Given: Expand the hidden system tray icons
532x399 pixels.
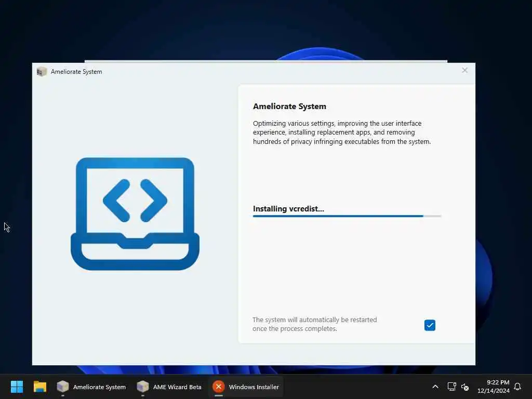Looking at the screenshot, I should click(x=435, y=387).
